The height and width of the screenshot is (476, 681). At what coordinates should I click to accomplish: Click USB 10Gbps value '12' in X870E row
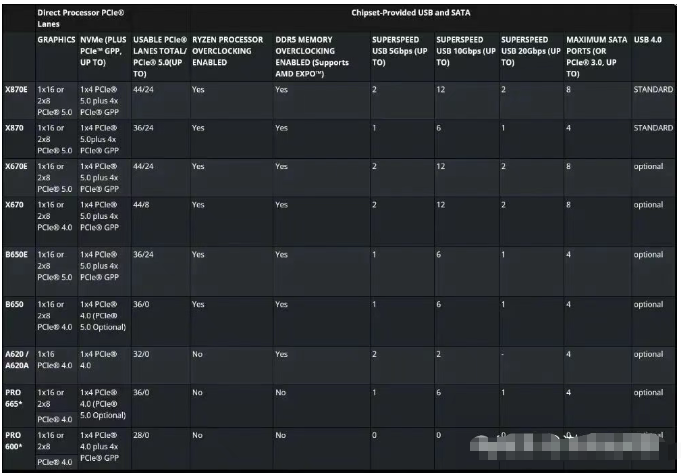pyautogui.click(x=441, y=89)
